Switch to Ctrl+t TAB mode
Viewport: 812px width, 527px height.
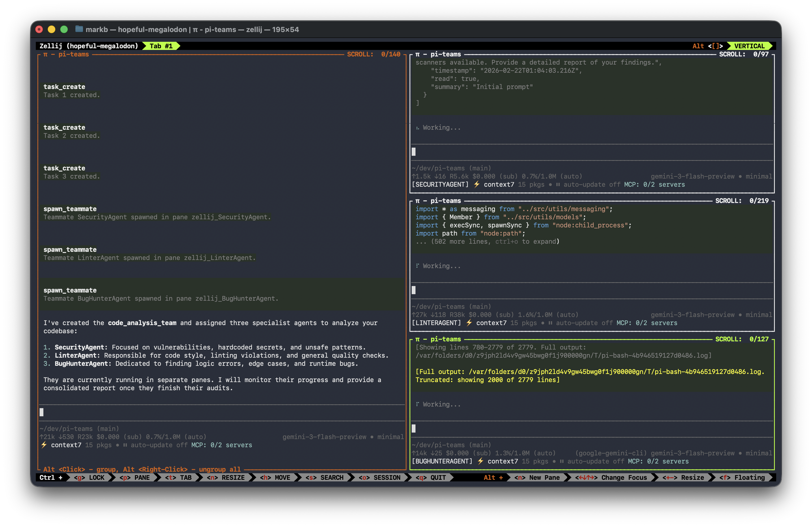click(x=178, y=478)
